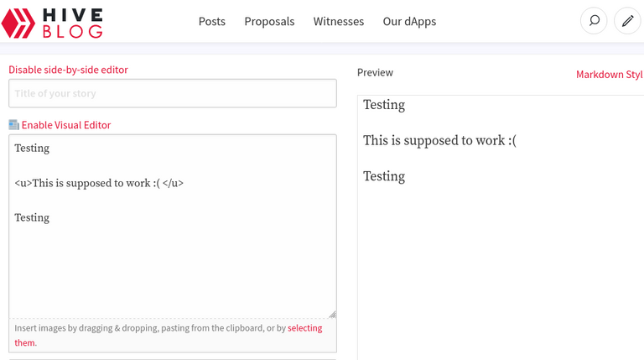
Task: Click the Preview heading label
Action: (375, 72)
